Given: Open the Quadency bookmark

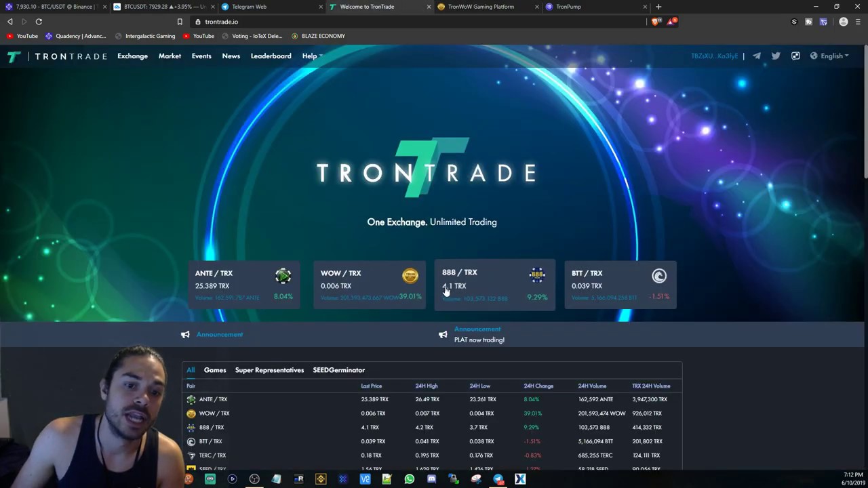Looking at the screenshot, I should (75, 36).
